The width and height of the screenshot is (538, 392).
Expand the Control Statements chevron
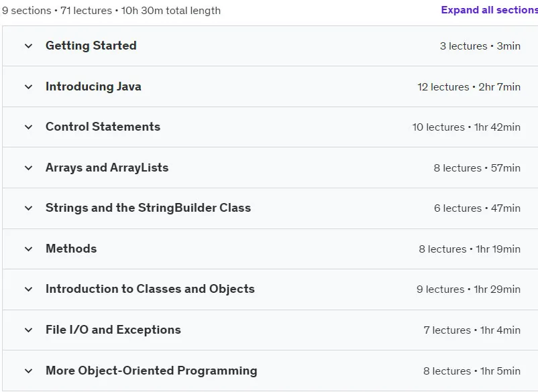pyautogui.click(x=29, y=127)
